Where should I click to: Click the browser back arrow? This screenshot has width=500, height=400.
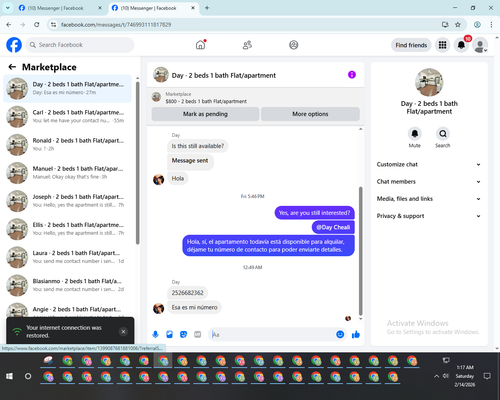point(9,25)
